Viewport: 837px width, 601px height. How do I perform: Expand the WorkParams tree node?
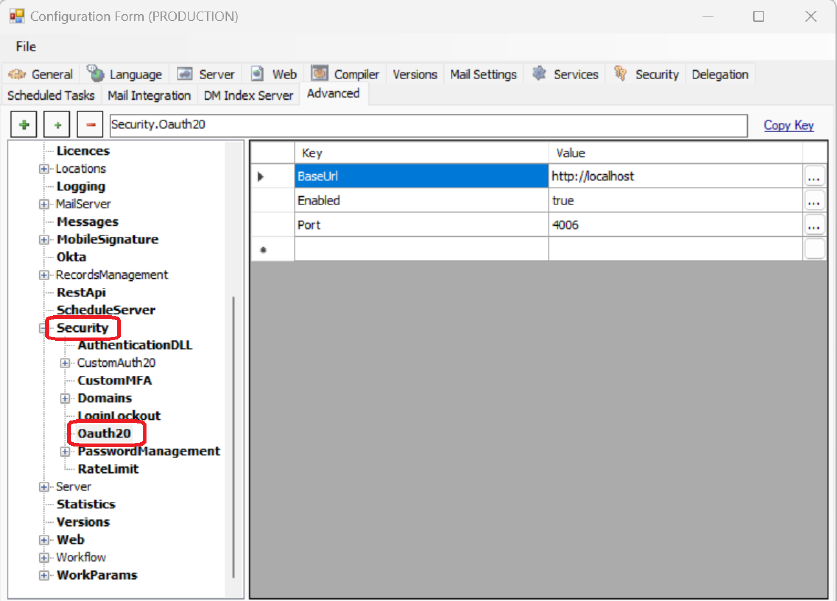[x=44, y=576]
